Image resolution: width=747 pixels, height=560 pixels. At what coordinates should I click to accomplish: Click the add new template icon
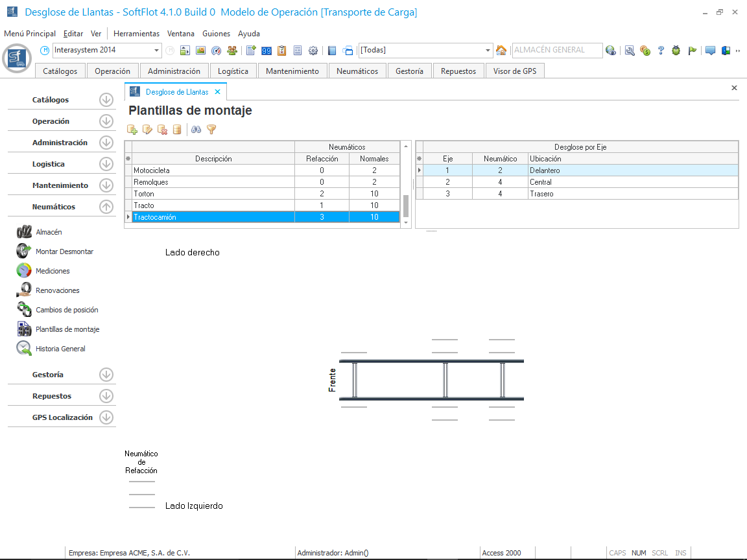point(132,130)
